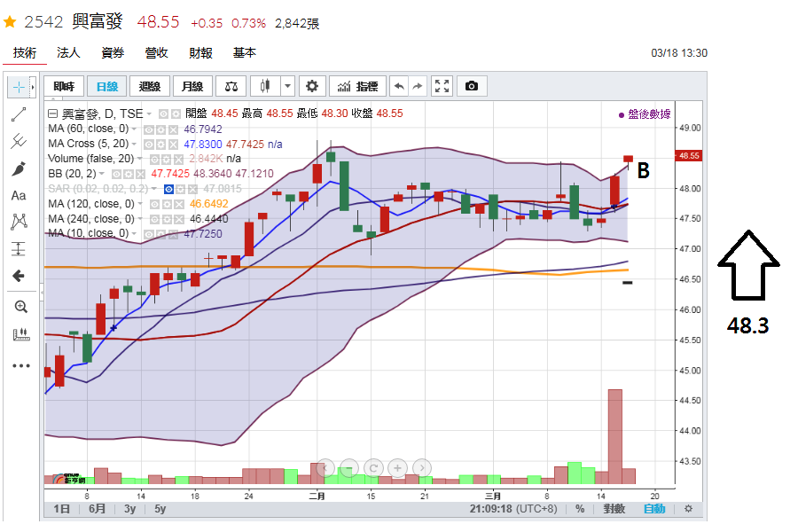798x532 pixels.
Task: Switch to 即時 realtime interval
Action: 64,86
